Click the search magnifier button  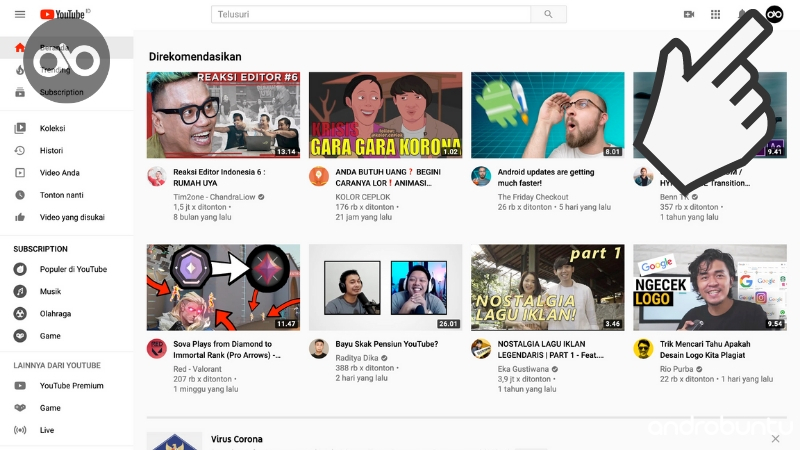click(548, 14)
